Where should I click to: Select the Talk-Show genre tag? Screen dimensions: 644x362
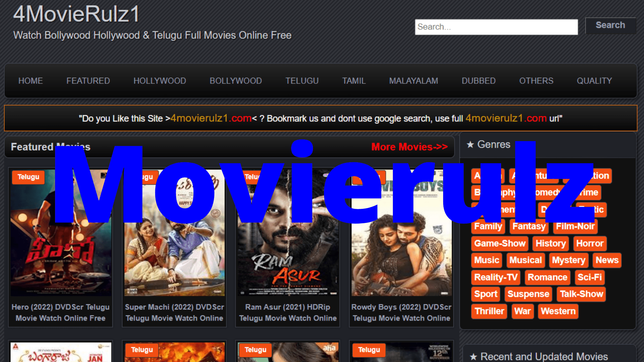[581, 294]
